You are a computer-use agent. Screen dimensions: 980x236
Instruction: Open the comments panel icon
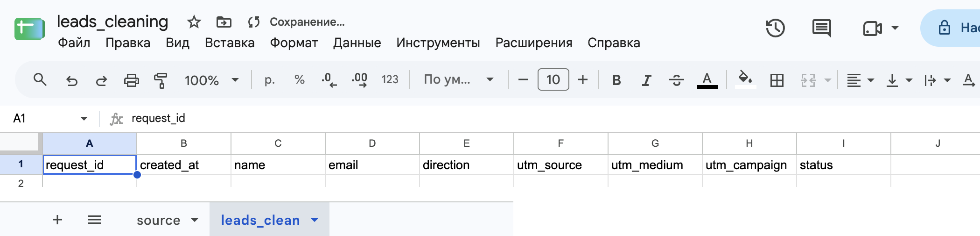click(822, 28)
